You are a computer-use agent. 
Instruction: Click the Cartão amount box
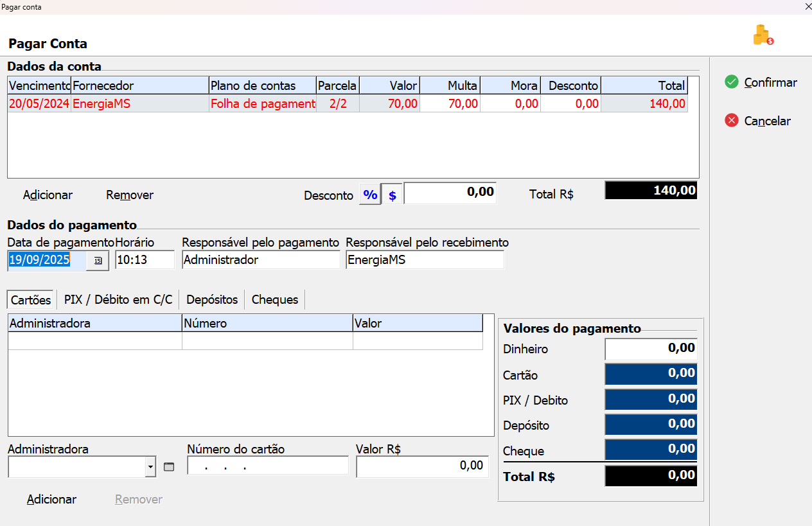651,374
